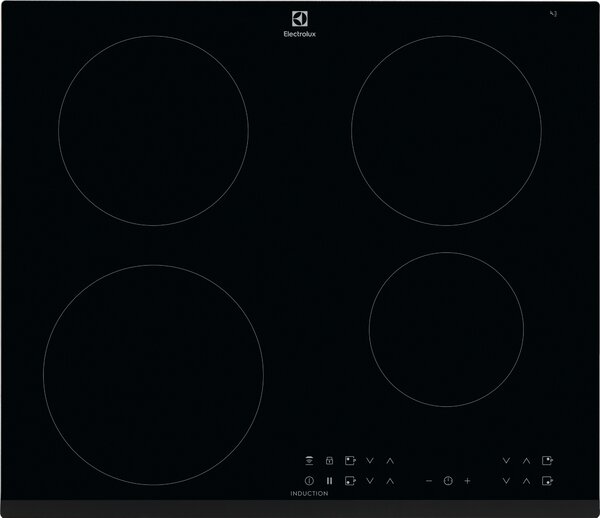Toggle the child lock padlock icon

click(x=329, y=461)
